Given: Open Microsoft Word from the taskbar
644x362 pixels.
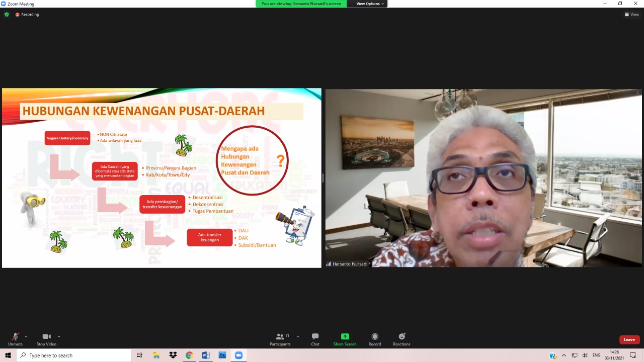Looking at the screenshot, I should [x=206, y=355].
